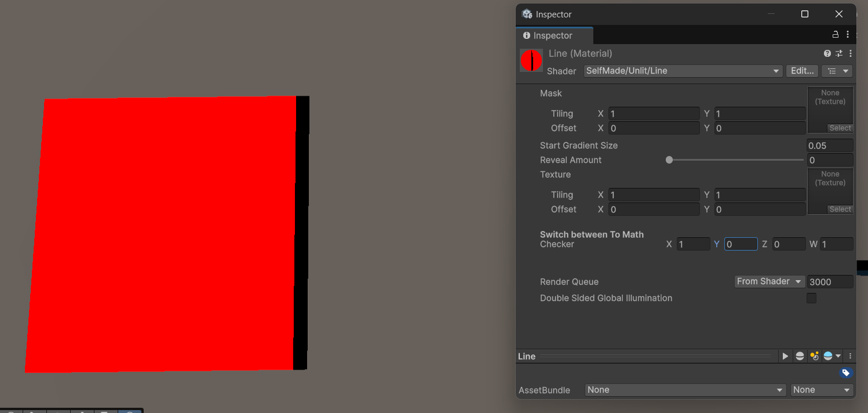Click the material presets sliders icon
The image size is (868, 413).
(x=838, y=53)
